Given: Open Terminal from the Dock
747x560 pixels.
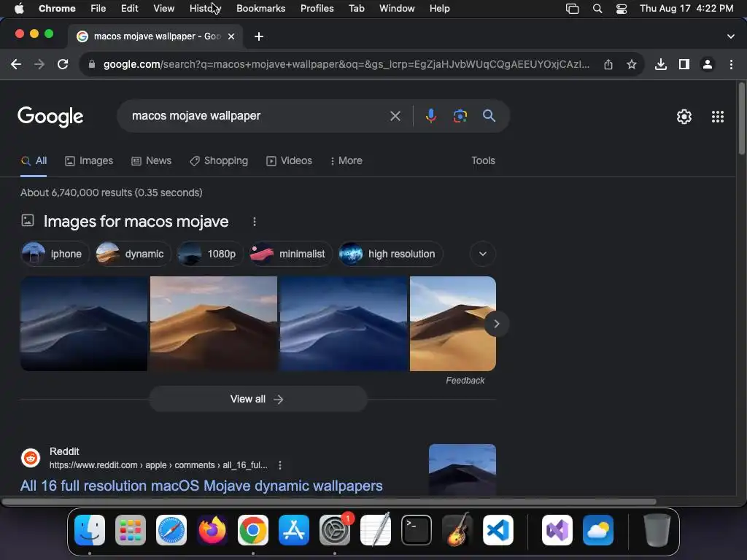Looking at the screenshot, I should (417, 530).
